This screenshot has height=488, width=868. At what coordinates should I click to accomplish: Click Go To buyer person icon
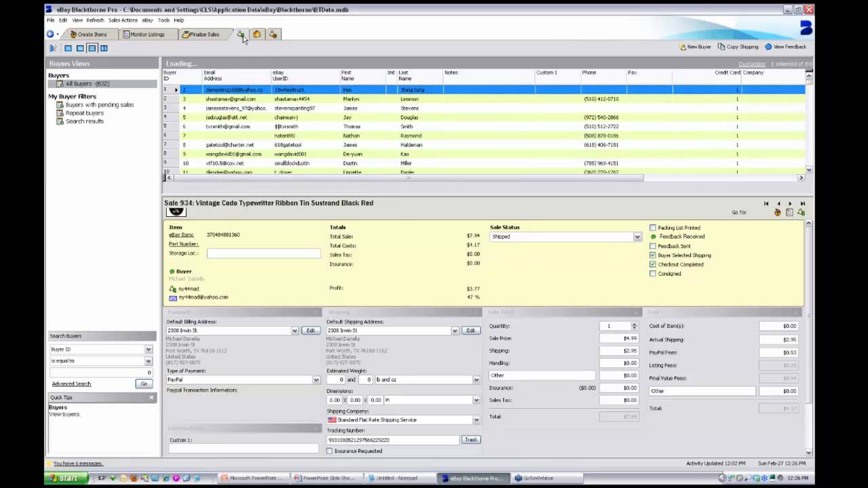pyautogui.click(x=801, y=212)
